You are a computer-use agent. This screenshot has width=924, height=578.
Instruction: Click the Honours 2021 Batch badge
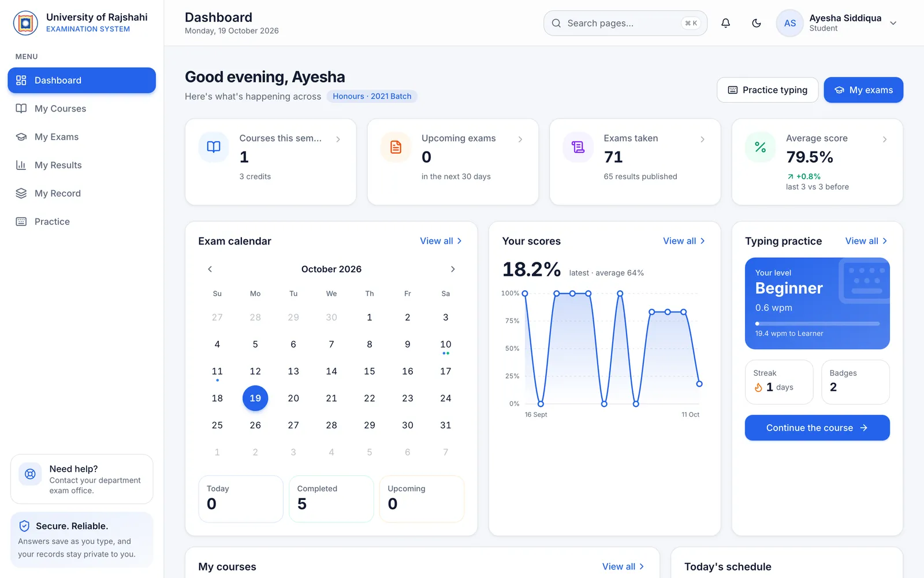click(x=372, y=97)
